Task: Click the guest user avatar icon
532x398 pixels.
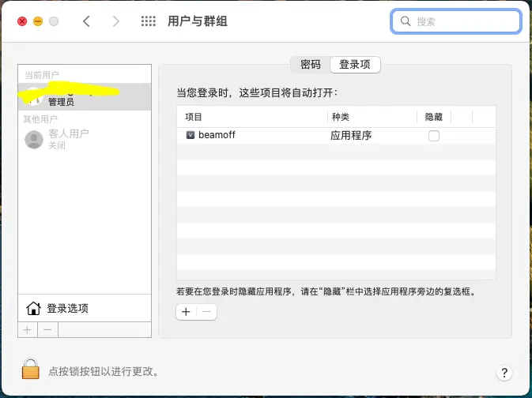Action: 33,140
